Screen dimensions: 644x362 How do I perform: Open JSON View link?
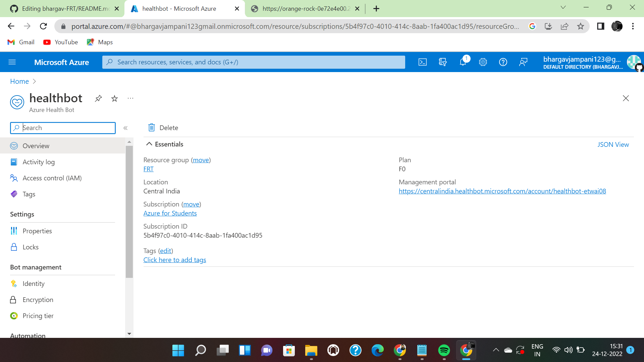[613, 144]
